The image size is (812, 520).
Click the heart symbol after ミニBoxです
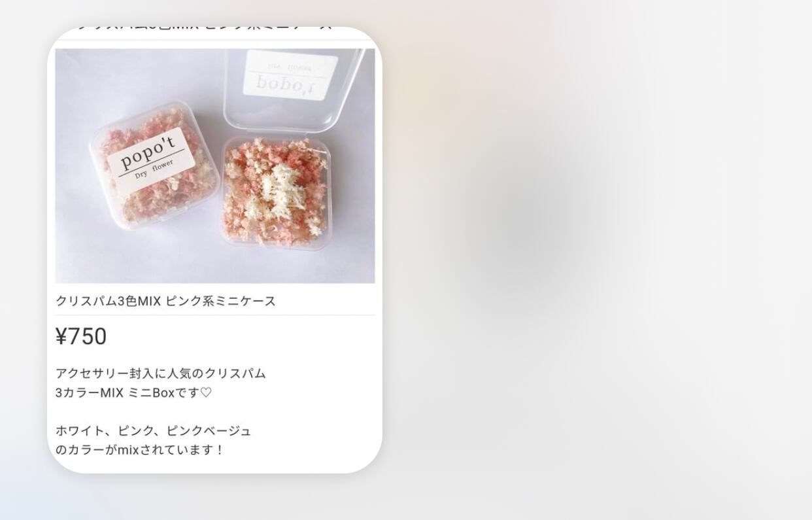coord(206,393)
